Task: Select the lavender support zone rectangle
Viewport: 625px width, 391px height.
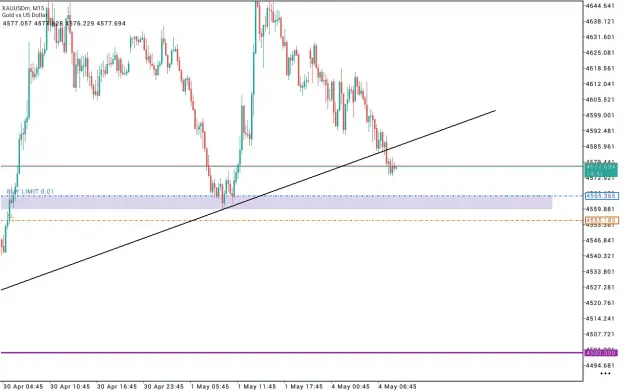Action: coord(276,202)
